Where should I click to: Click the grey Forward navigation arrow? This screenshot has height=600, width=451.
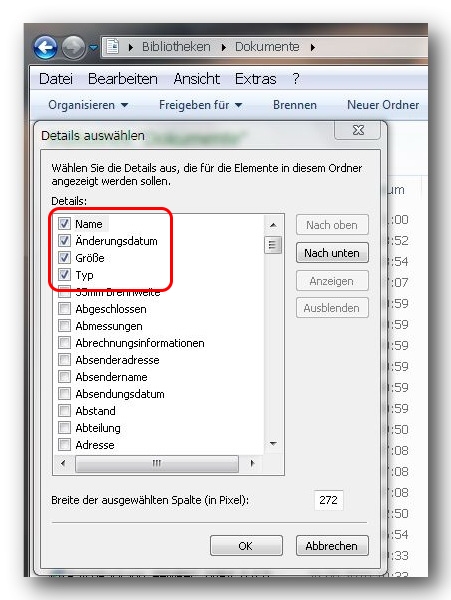click(73, 47)
